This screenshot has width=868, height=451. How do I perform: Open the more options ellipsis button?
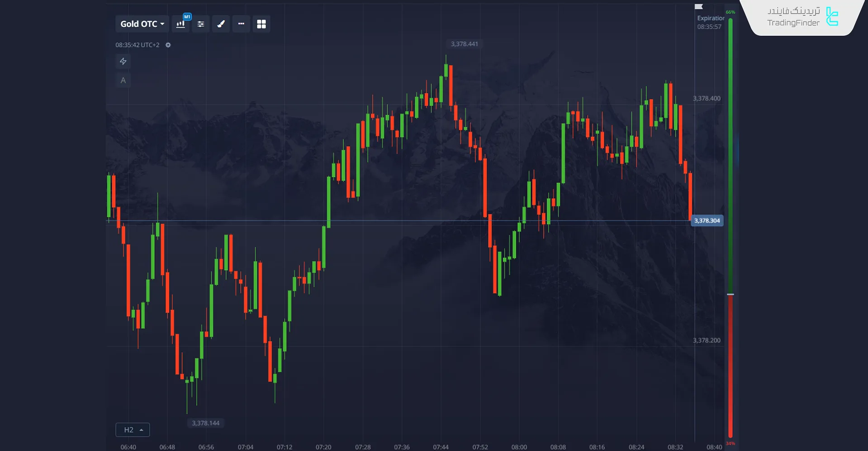point(241,24)
